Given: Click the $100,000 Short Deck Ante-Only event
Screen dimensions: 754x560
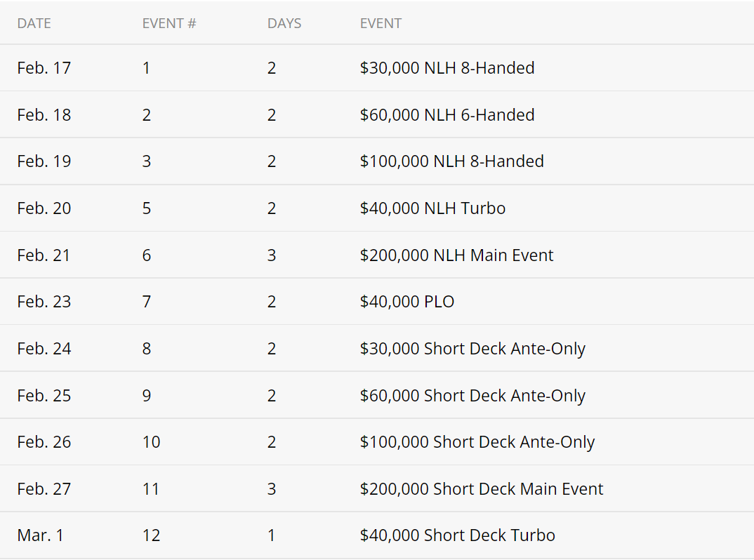Looking at the screenshot, I should click(477, 442).
